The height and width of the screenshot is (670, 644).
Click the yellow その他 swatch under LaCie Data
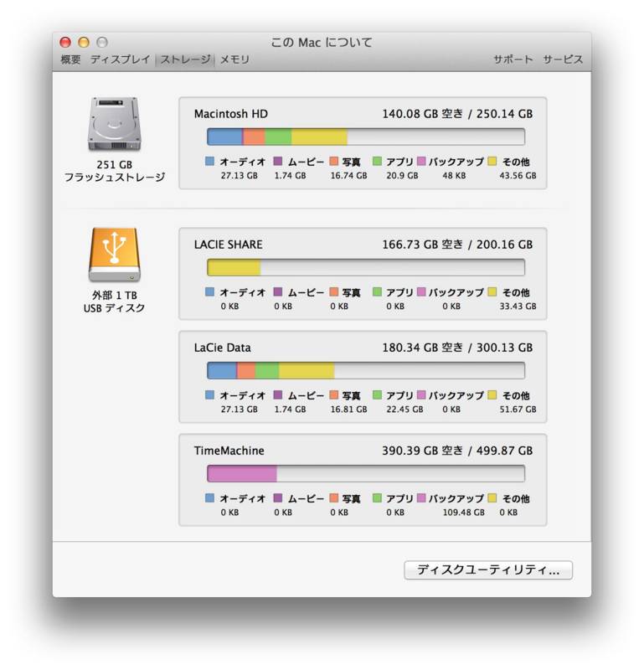(492, 394)
